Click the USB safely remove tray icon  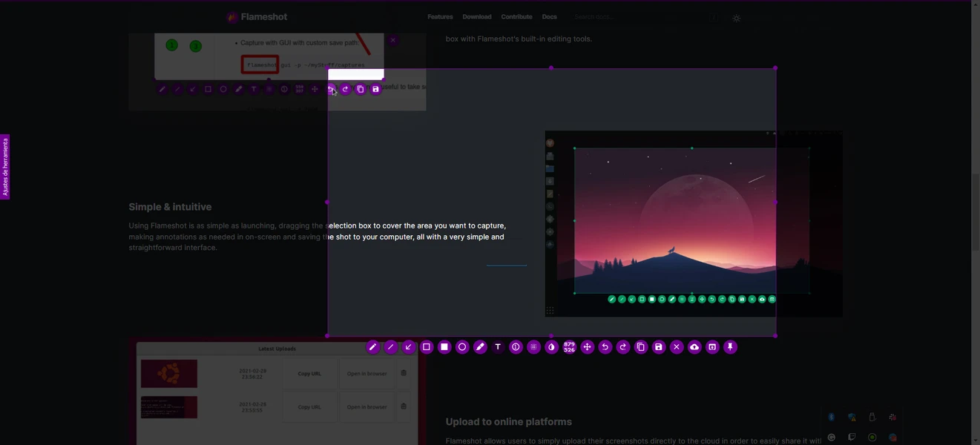(872, 418)
